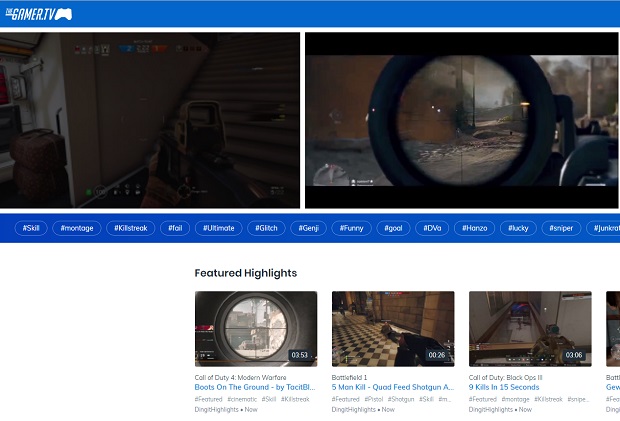
Task: Filter by #Hanzo tag
Action: click(474, 228)
